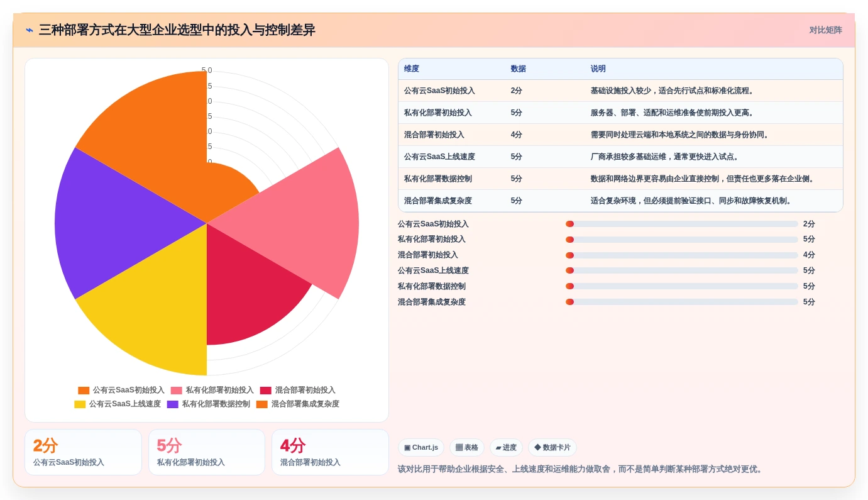Image resolution: width=868 pixels, height=500 pixels.
Task: Toggle 私有化部署数据控制 purple legend swatch
Action: click(x=173, y=404)
